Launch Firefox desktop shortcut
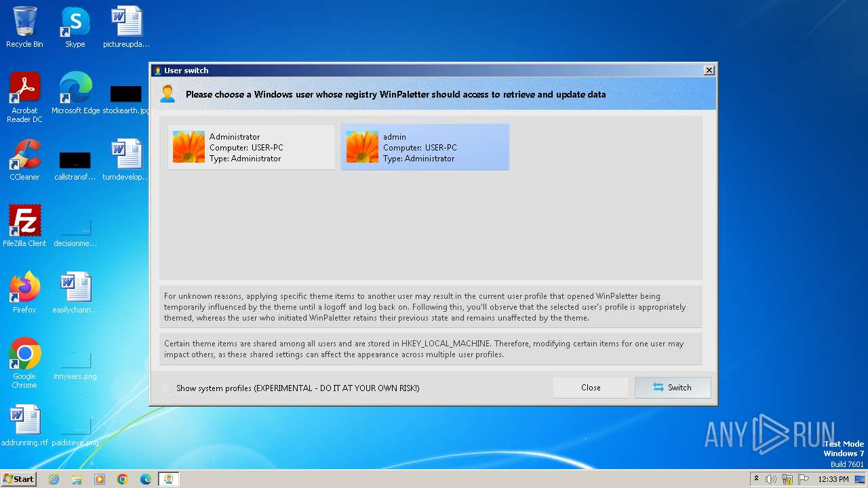The image size is (868, 488). (24, 293)
